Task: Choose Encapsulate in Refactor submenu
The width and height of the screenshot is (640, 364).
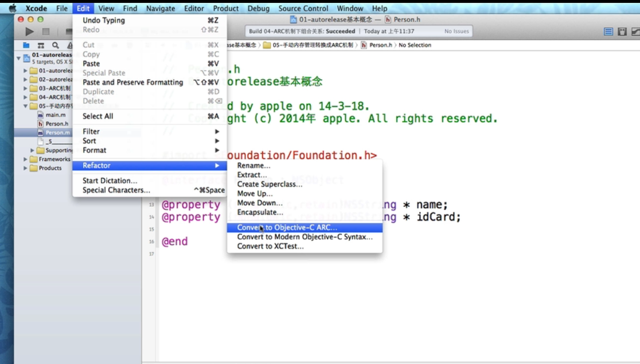Action: tap(305, 213)
